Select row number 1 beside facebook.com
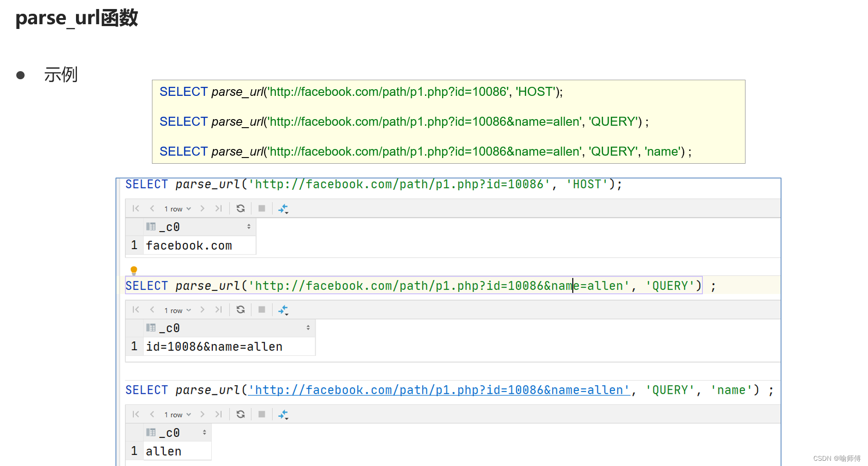 point(134,245)
